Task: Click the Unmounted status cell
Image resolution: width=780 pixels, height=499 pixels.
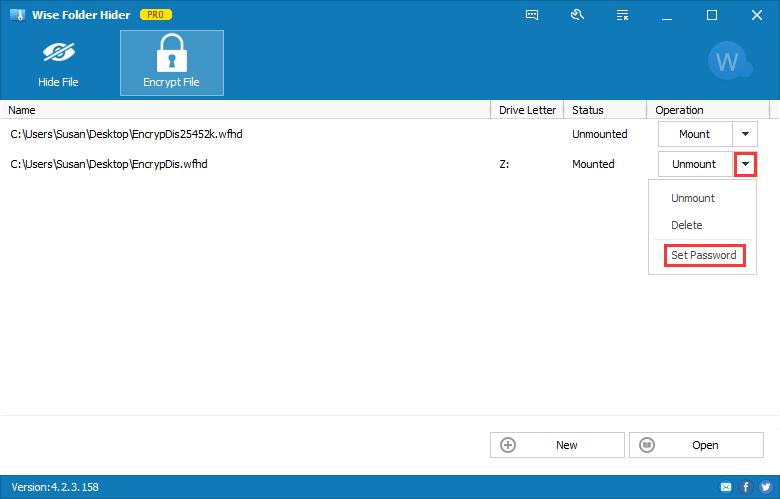Action: pos(599,134)
